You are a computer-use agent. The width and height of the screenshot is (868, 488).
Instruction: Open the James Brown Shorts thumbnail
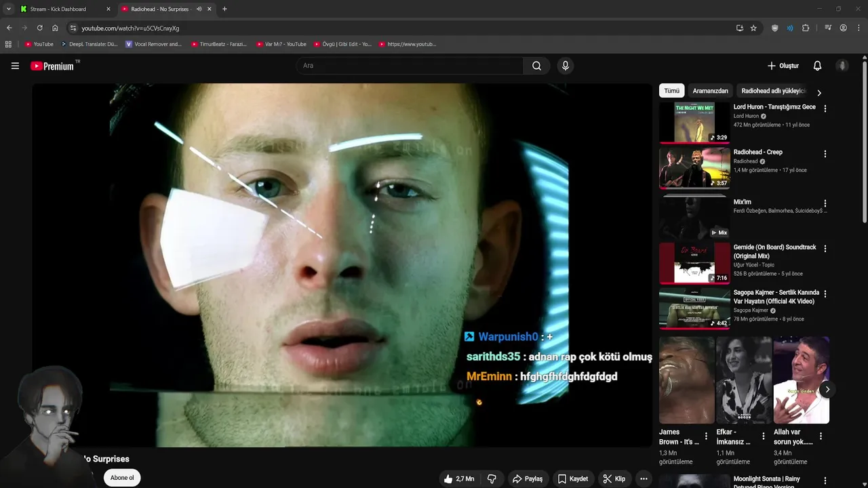tap(687, 380)
